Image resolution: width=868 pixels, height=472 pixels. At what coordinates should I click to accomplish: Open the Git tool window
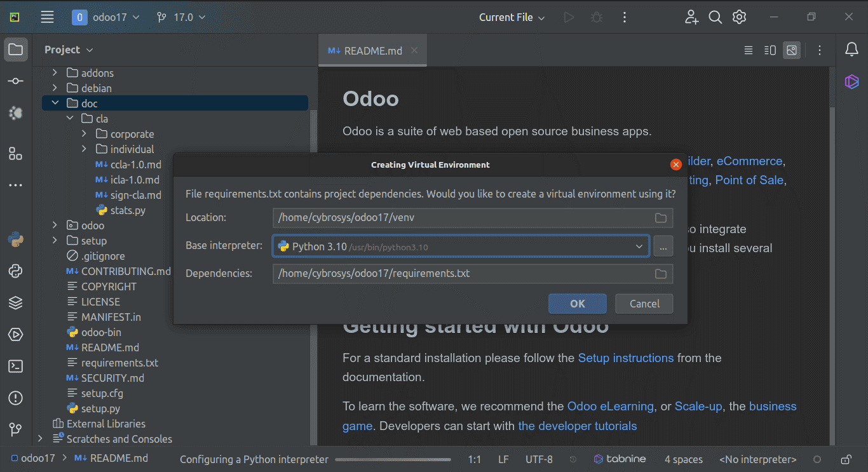[x=16, y=429]
